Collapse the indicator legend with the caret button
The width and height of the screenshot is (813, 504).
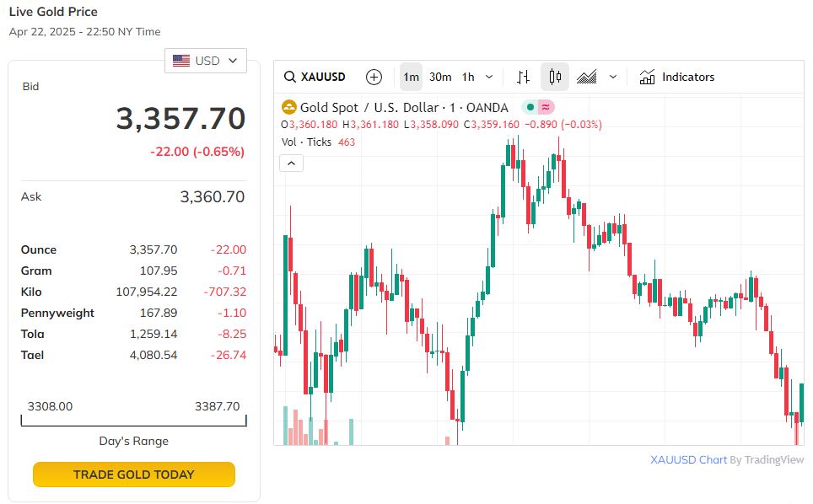tap(290, 164)
